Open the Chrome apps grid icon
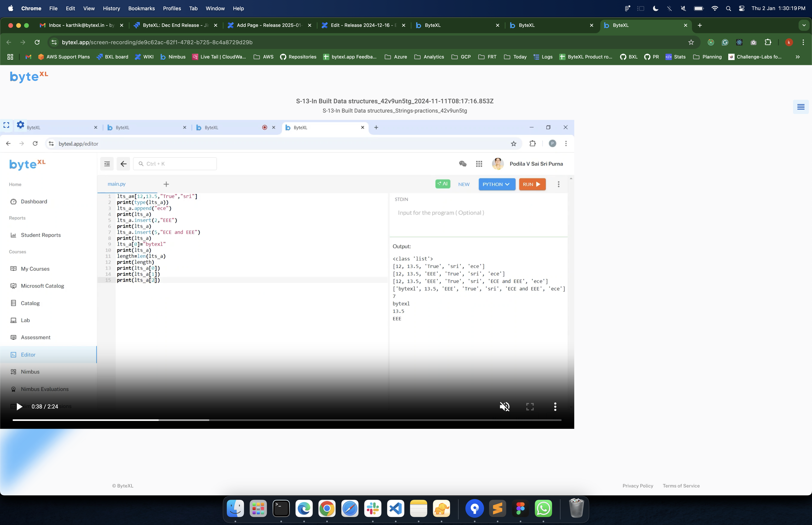The image size is (812, 525). (x=10, y=57)
